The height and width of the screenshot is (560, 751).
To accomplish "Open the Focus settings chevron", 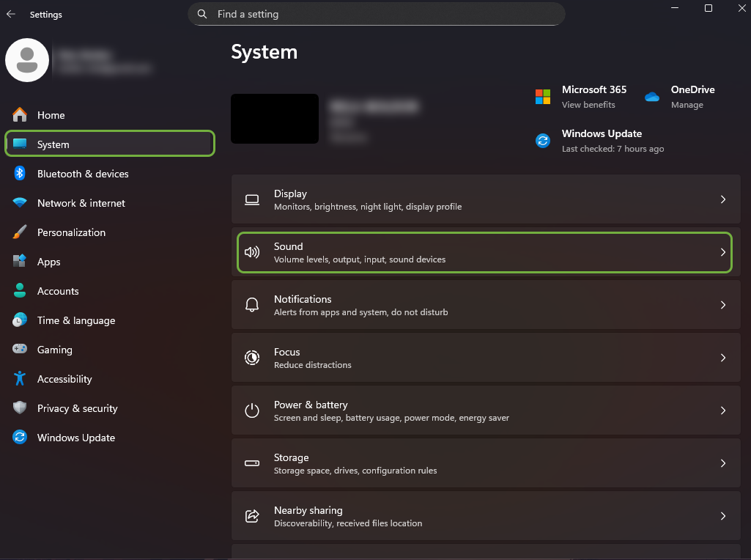I will tap(722, 358).
